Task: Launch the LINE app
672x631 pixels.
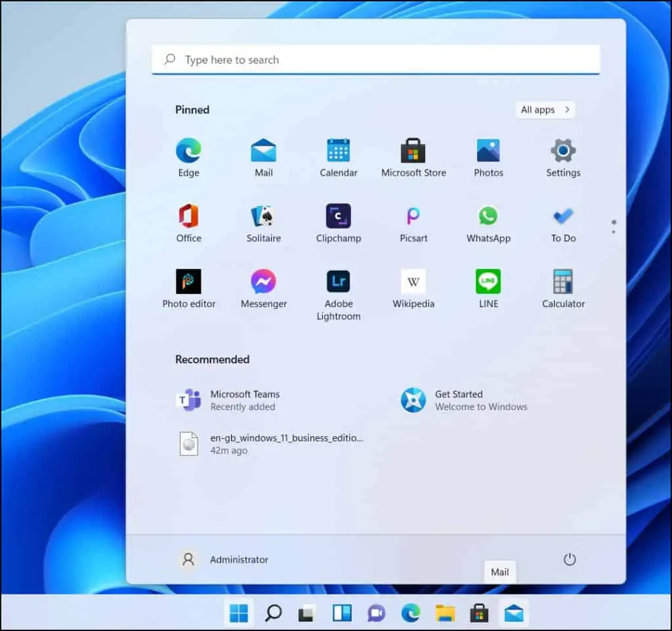Action: (488, 289)
